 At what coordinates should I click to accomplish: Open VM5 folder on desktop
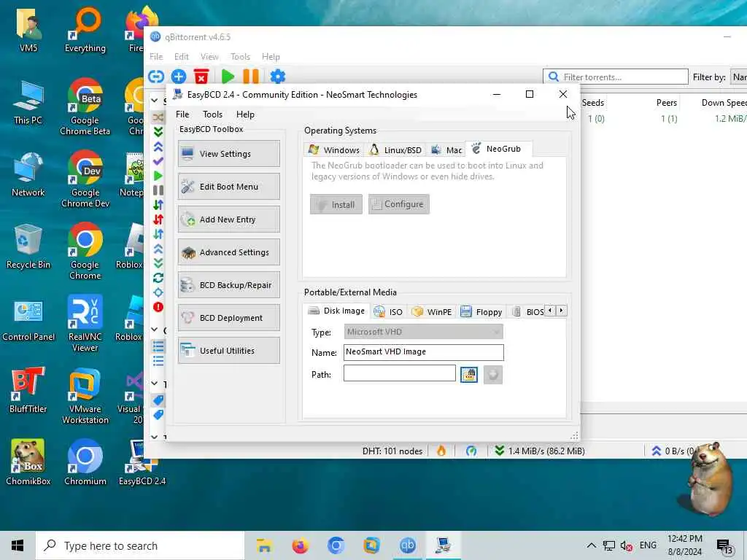[28, 29]
